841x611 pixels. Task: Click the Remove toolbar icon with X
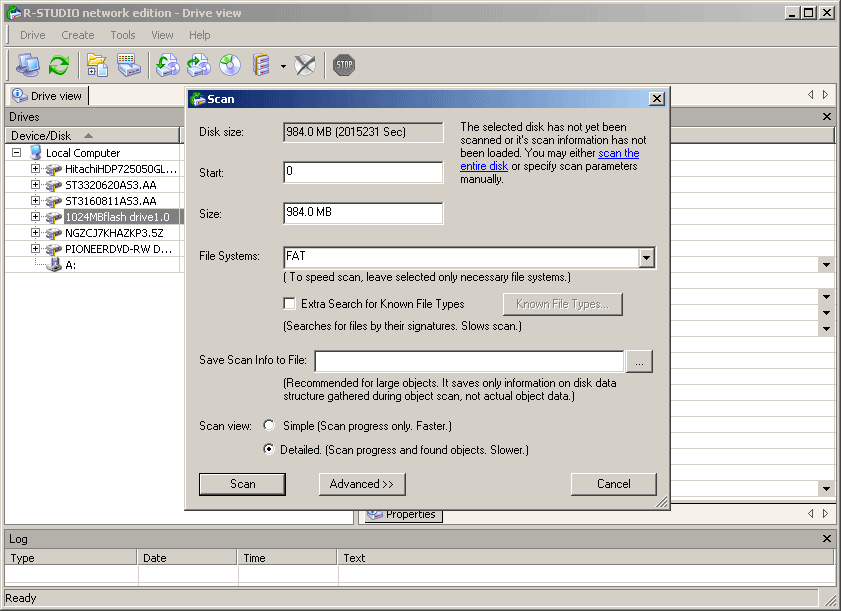[x=305, y=65]
